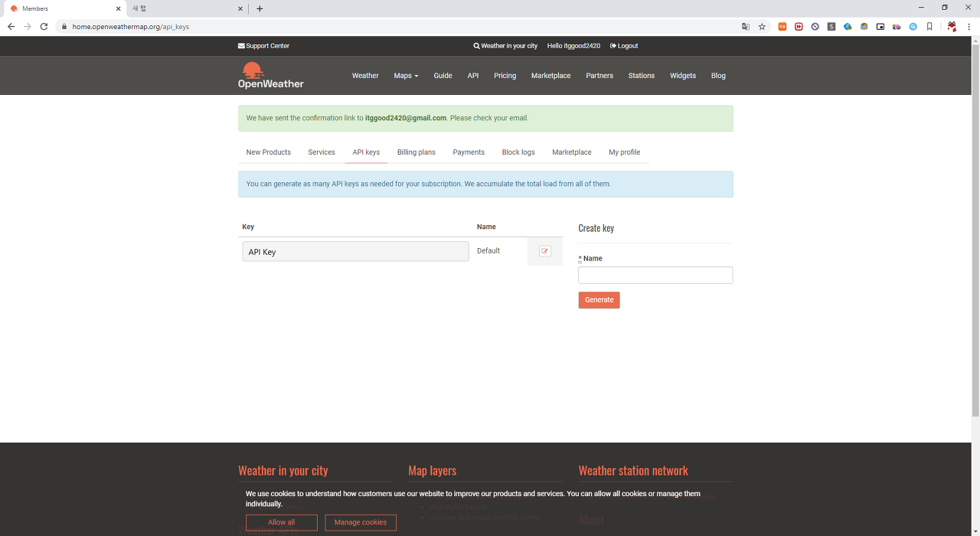This screenshot has width=980, height=536.
Task: Open the Marketplace account tab
Action: (572, 152)
